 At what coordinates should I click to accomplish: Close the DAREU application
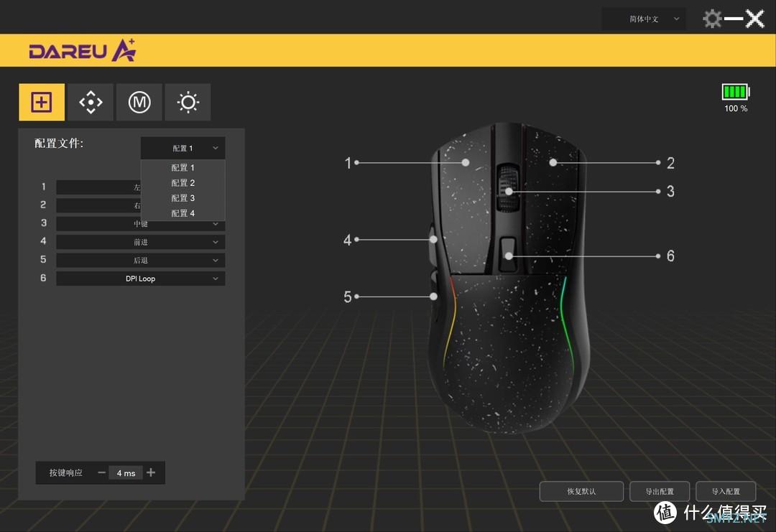click(754, 19)
